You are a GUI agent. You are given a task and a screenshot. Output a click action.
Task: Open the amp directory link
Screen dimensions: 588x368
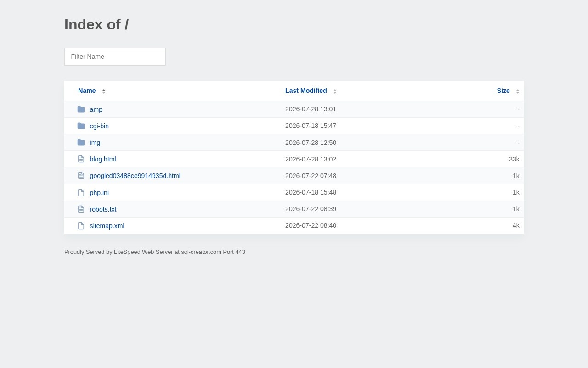point(96,109)
